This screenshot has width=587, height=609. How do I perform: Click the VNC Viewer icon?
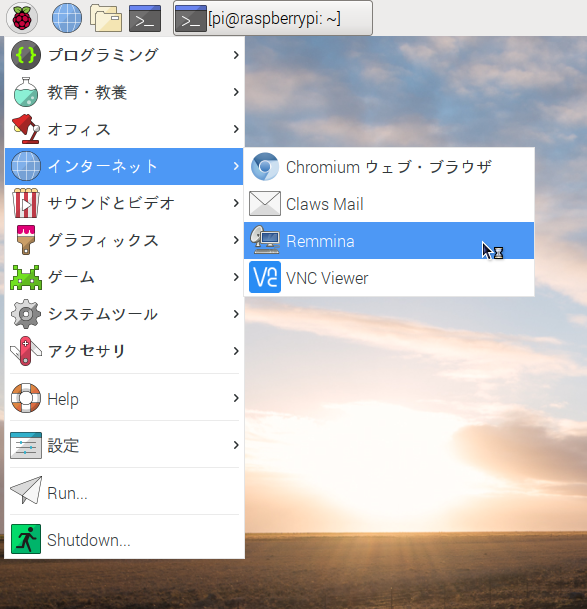click(x=265, y=277)
